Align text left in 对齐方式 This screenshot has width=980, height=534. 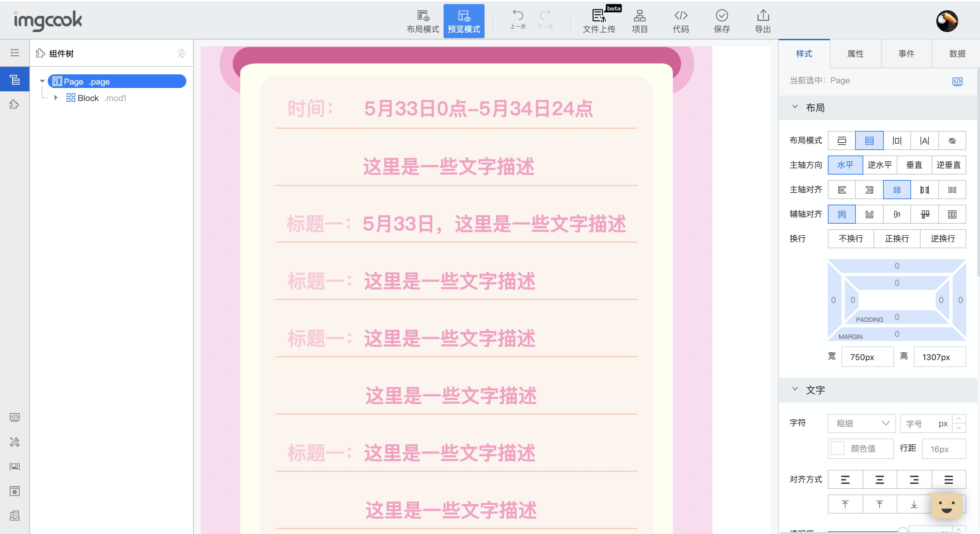pyautogui.click(x=845, y=480)
